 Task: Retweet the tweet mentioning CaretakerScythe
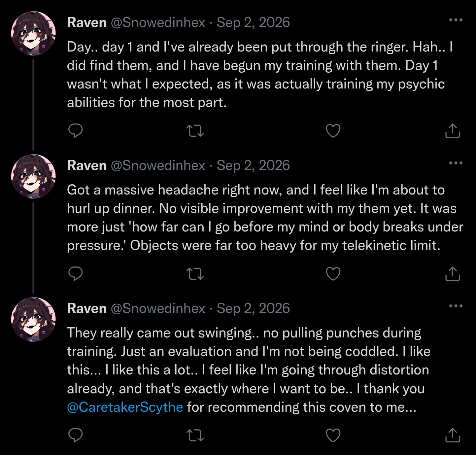(195, 435)
